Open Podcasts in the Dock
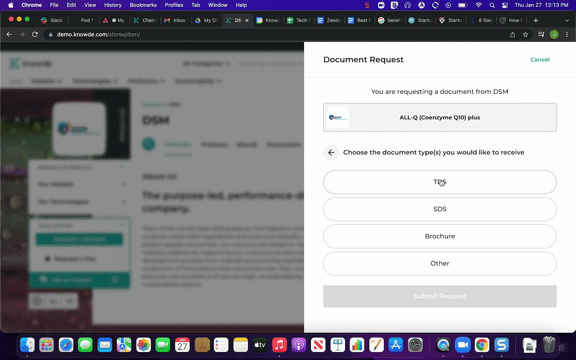This screenshot has width=576, height=360. coord(299,345)
